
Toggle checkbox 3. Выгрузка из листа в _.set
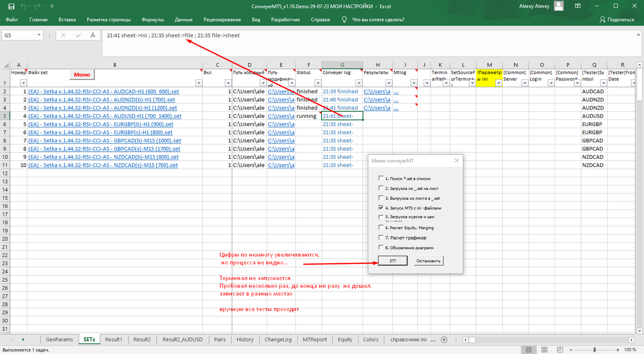click(381, 198)
